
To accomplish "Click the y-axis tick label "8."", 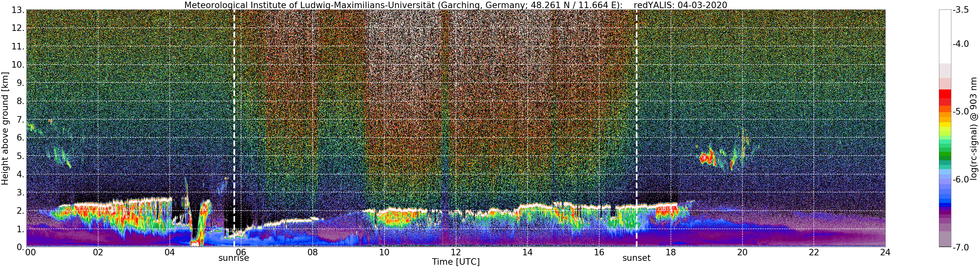I will point(21,101).
